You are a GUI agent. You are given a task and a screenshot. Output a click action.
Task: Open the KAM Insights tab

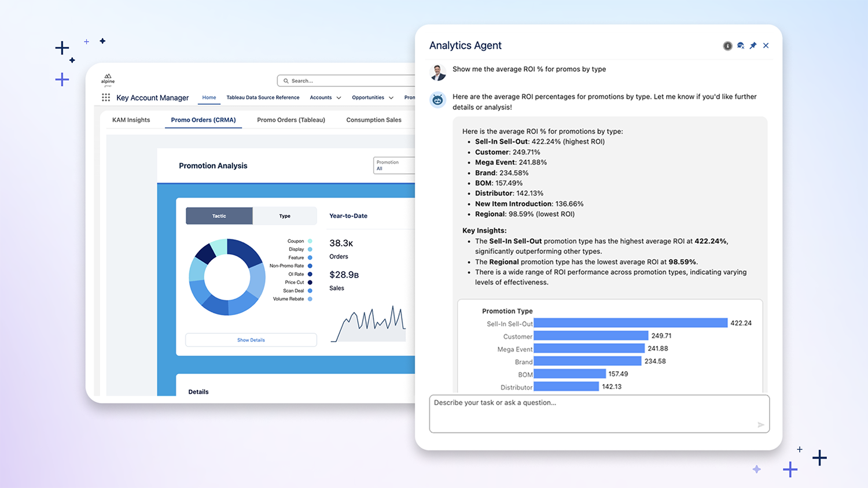click(131, 120)
